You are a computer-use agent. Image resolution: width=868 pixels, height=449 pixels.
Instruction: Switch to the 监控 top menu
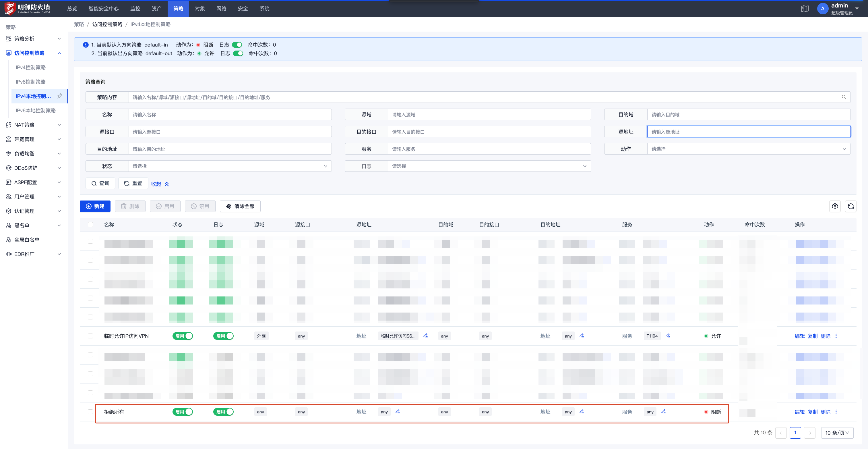pyautogui.click(x=135, y=9)
